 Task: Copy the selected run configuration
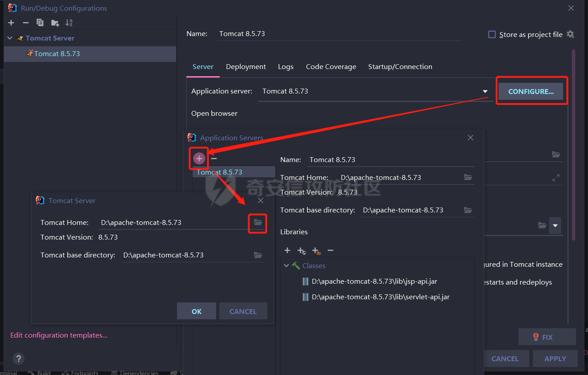pos(40,23)
